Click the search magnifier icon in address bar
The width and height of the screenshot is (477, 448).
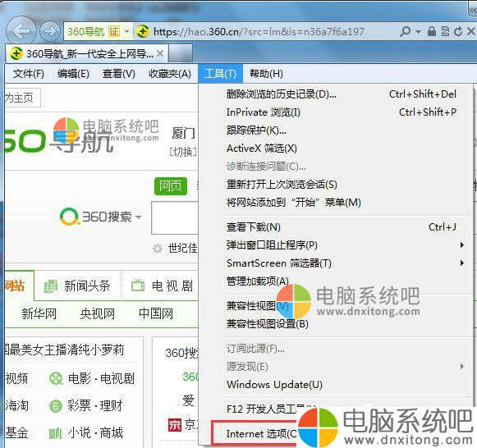pos(405,31)
